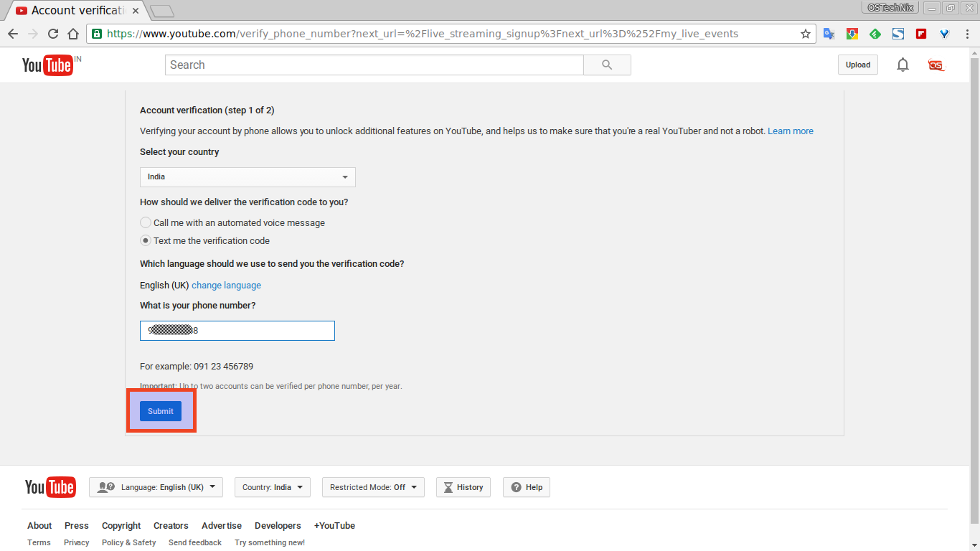Open the Creators footer link
The width and height of the screenshot is (980, 551).
tap(171, 526)
